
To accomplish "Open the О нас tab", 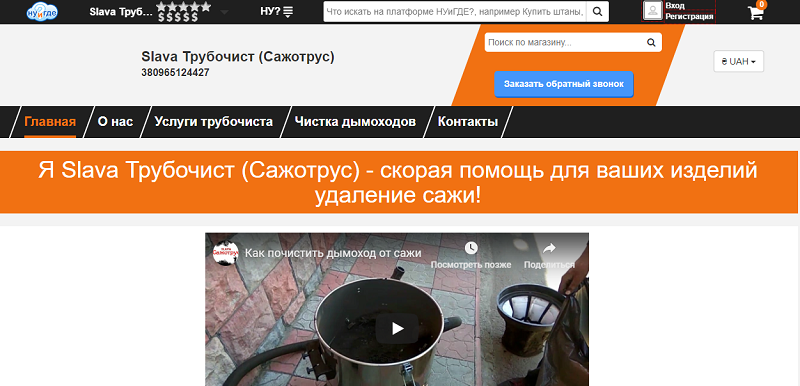I will point(115,122).
